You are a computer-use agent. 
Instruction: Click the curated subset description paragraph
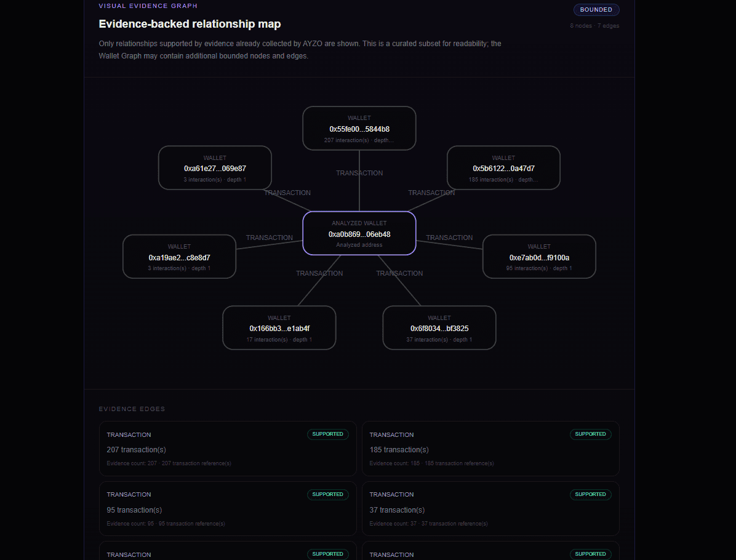[x=300, y=50]
